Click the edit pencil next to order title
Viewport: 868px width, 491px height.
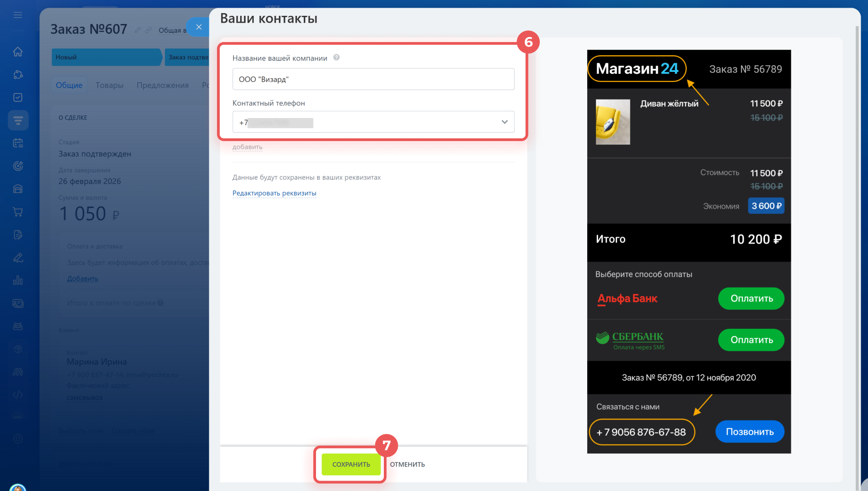[137, 30]
